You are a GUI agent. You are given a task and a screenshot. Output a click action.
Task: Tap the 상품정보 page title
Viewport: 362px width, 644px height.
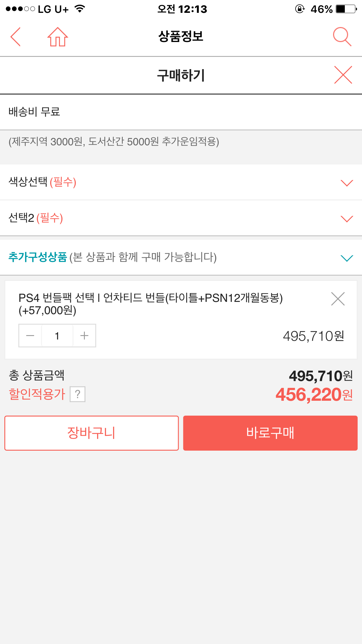(181, 37)
